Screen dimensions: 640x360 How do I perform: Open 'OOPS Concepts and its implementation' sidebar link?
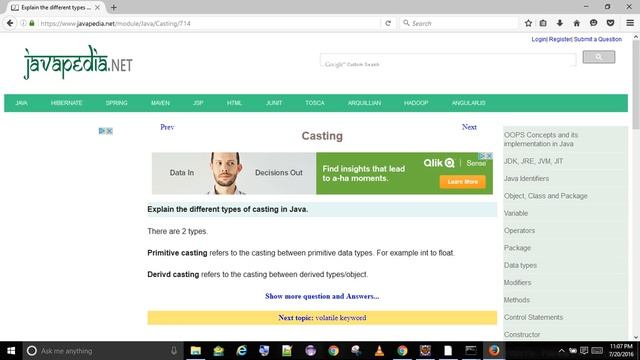[x=541, y=140]
